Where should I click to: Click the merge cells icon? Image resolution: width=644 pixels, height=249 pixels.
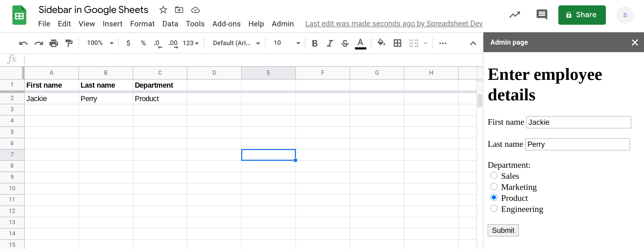tap(414, 43)
